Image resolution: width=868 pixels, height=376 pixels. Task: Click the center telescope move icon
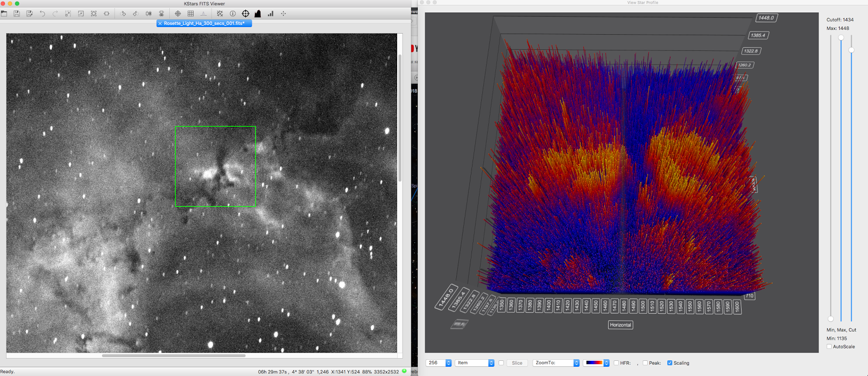tap(283, 14)
